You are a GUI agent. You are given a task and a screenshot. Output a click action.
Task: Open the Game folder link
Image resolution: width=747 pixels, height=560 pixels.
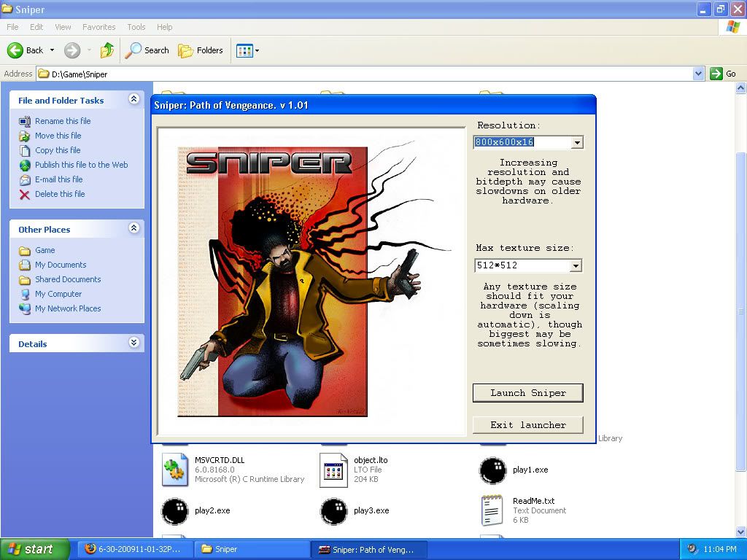coord(44,250)
